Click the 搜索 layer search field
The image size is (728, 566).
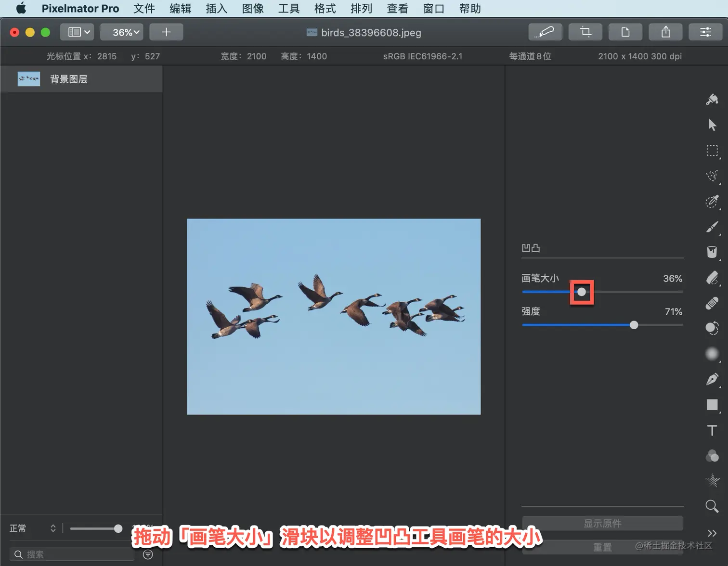point(72,554)
